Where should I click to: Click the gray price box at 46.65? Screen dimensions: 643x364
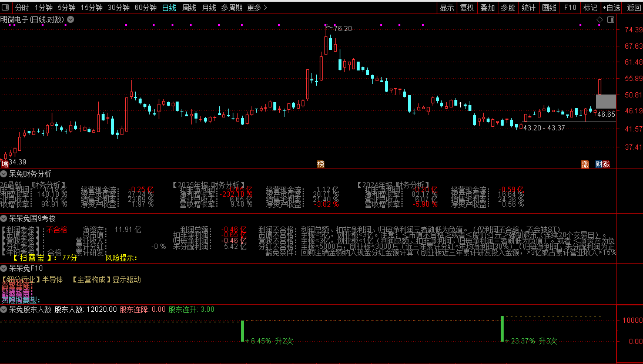[606, 102]
